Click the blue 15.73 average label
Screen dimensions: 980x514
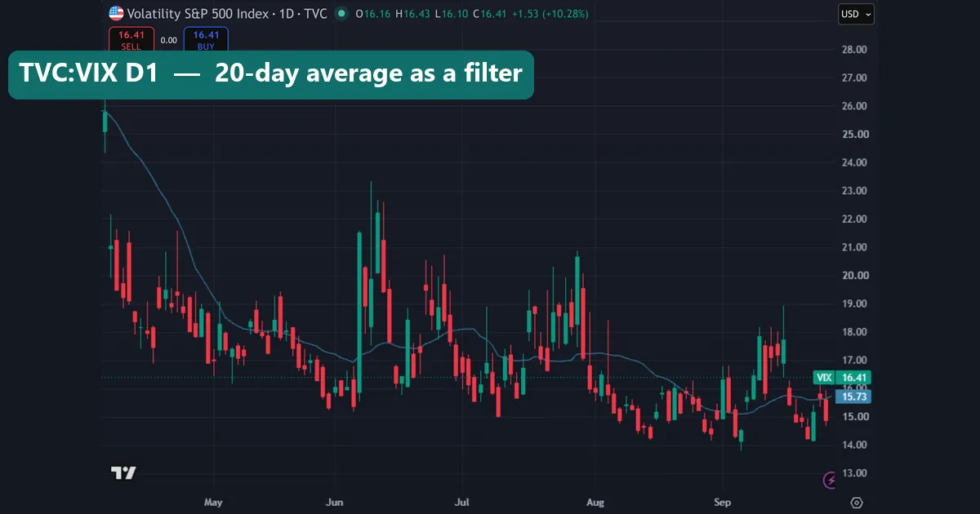[x=854, y=396]
